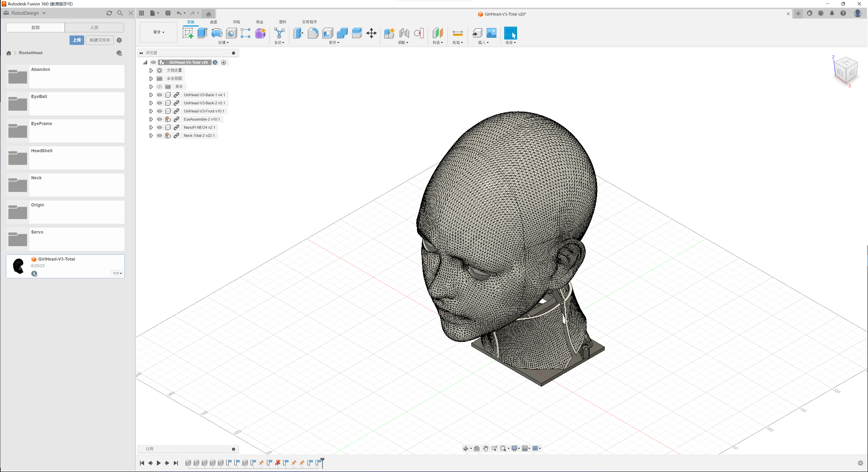The image size is (868, 472).
Task: Open the EyeBall folder
Action: tap(65, 103)
